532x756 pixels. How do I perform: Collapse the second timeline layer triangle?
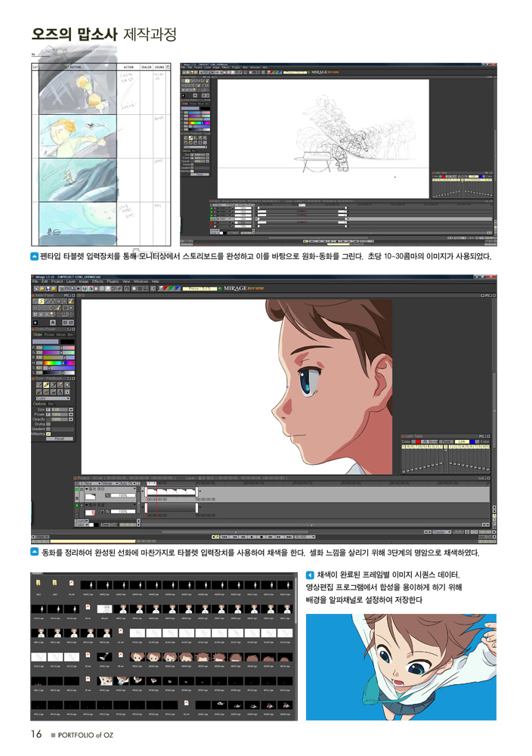[x=87, y=505]
